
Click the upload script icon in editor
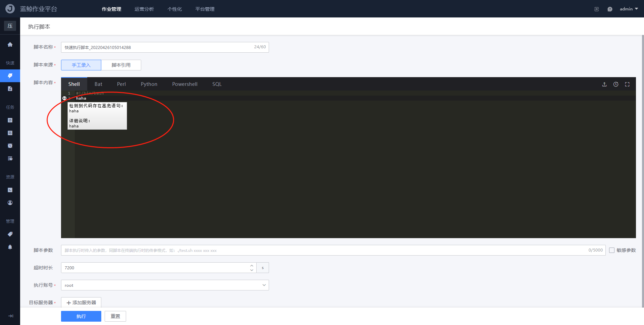(x=604, y=85)
